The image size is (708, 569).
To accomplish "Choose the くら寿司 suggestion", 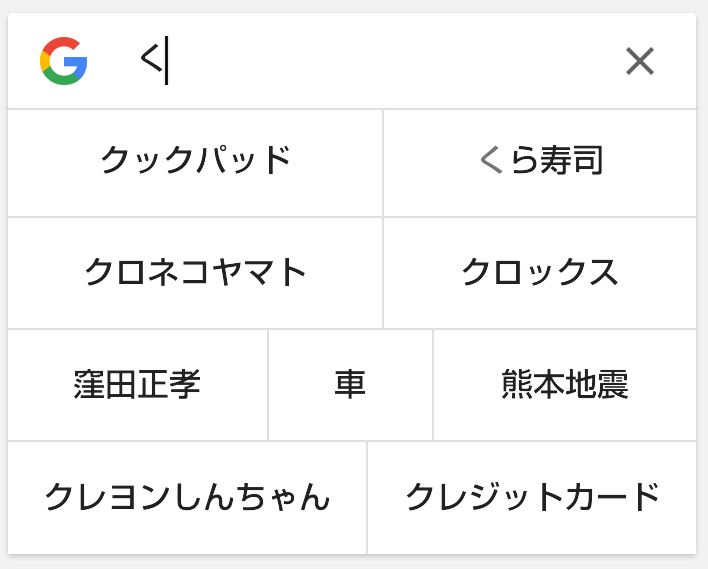I will [x=540, y=163].
